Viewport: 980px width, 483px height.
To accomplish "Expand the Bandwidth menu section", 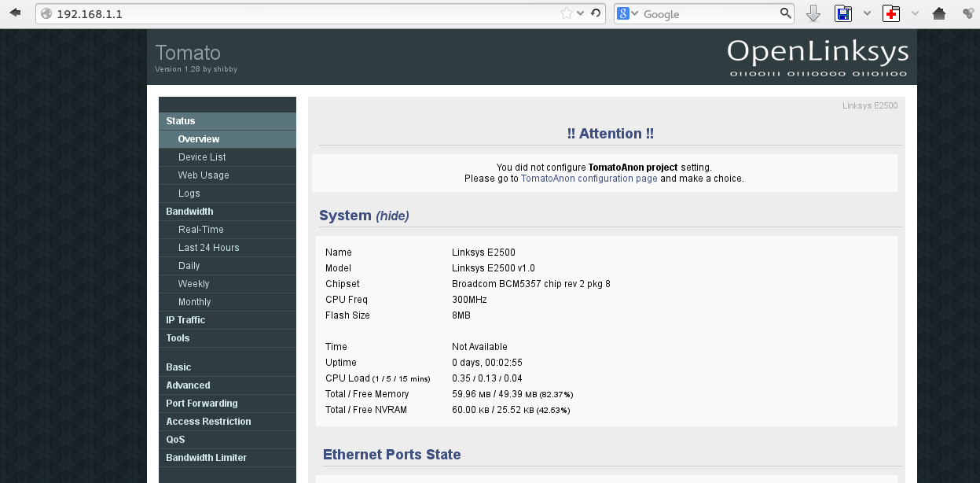I will coord(227,212).
